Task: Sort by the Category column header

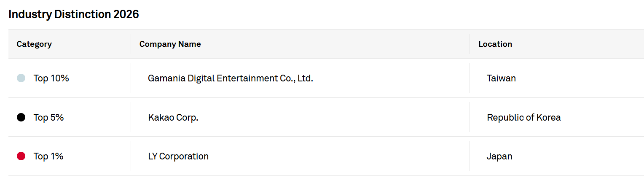Action: coord(34,44)
